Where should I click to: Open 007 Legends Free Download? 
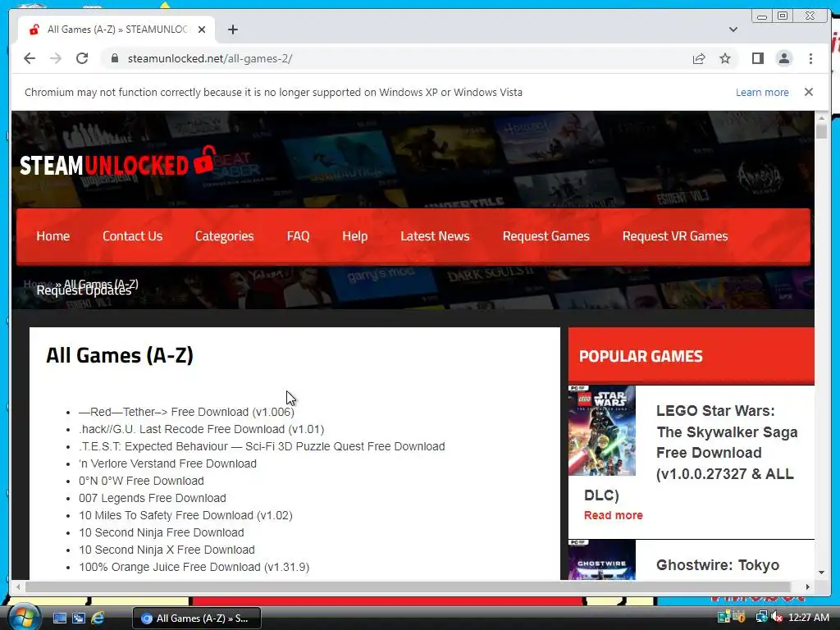[152, 498]
